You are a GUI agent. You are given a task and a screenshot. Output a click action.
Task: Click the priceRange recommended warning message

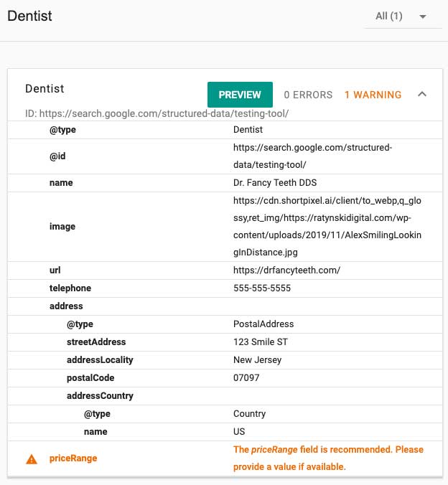(x=328, y=458)
